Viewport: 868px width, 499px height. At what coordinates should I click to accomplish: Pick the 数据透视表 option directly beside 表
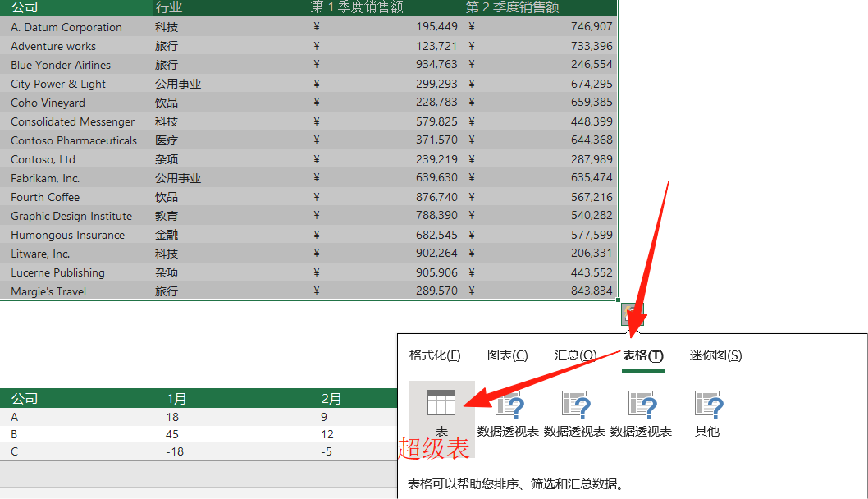click(508, 412)
